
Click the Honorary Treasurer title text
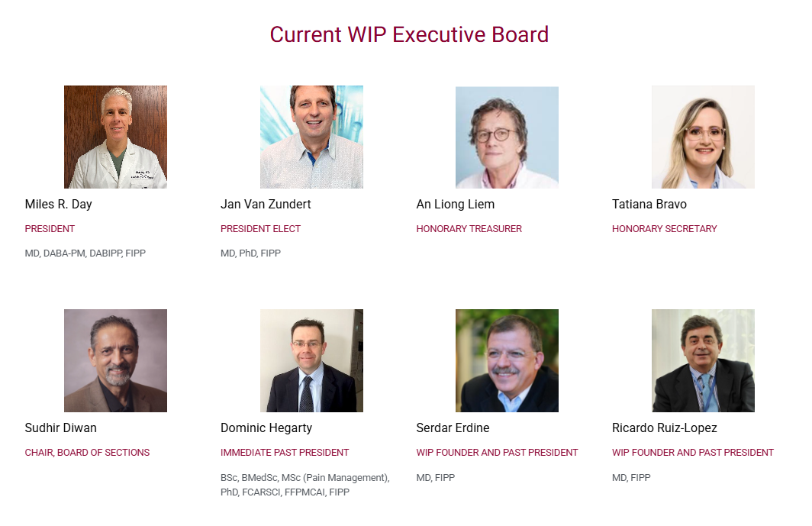tap(469, 229)
